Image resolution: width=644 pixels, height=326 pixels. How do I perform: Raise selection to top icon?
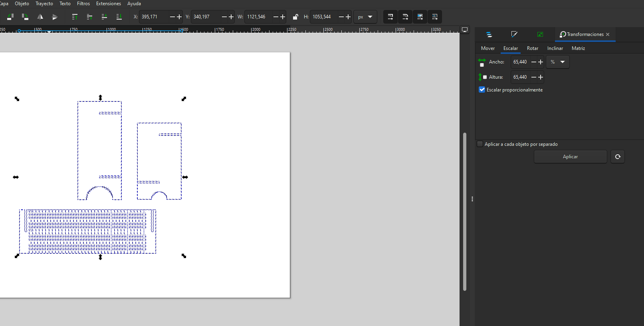pyautogui.click(x=75, y=17)
